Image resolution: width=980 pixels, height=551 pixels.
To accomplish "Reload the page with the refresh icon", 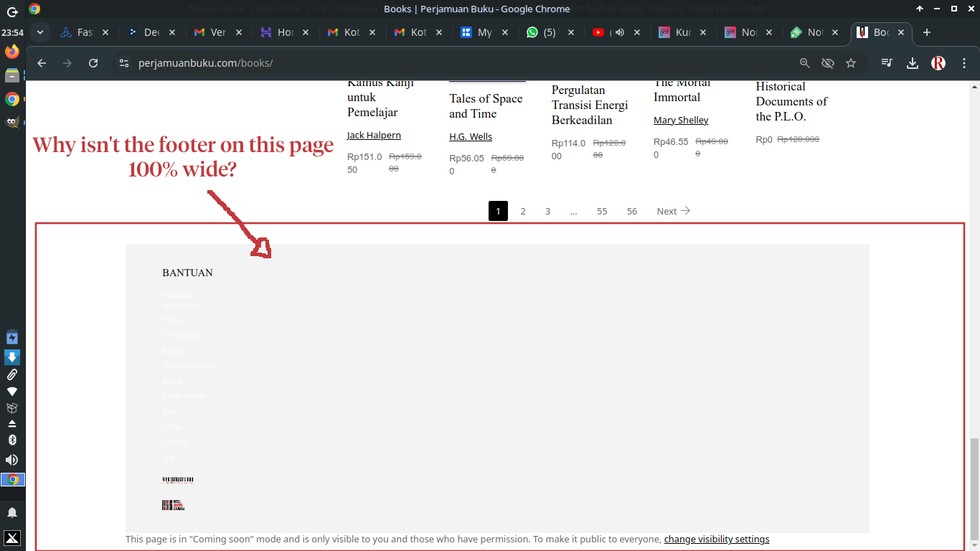I will click(x=93, y=63).
